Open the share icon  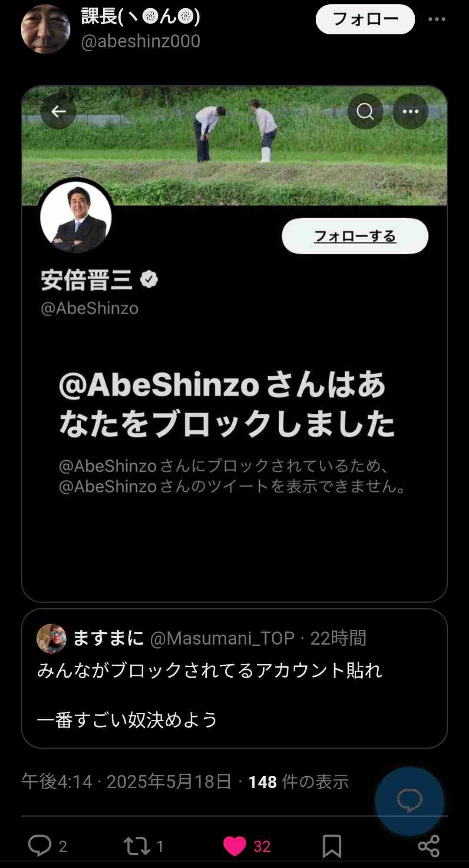429,846
